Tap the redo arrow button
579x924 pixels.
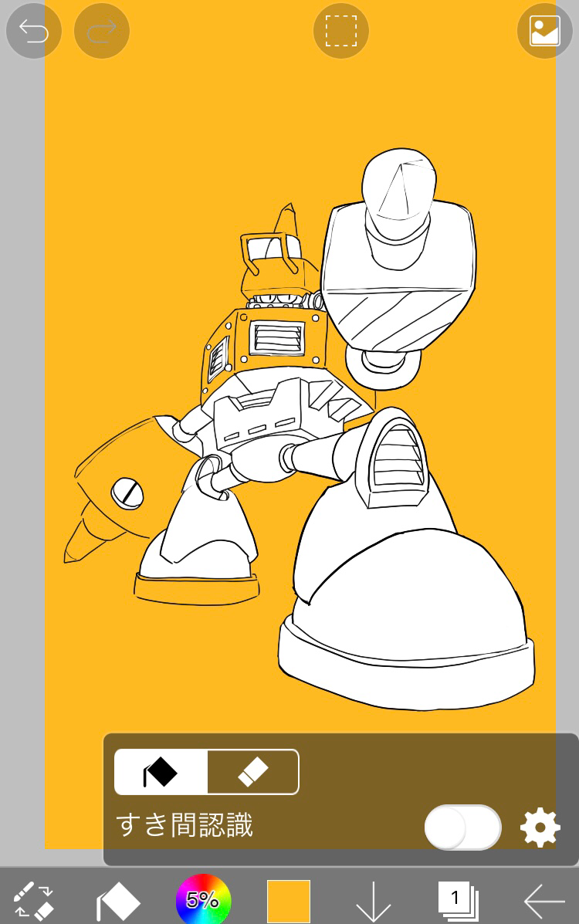coord(102,31)
